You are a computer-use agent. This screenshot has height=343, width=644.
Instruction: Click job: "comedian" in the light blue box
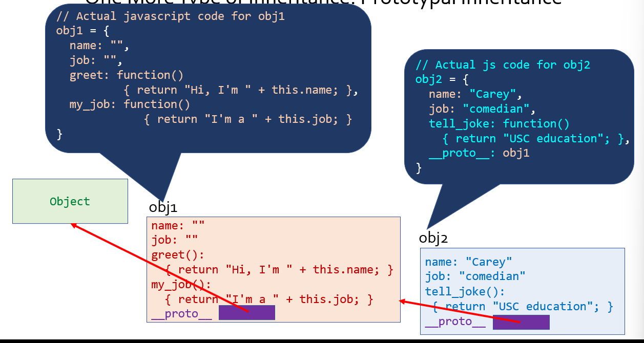click(475, 277)
